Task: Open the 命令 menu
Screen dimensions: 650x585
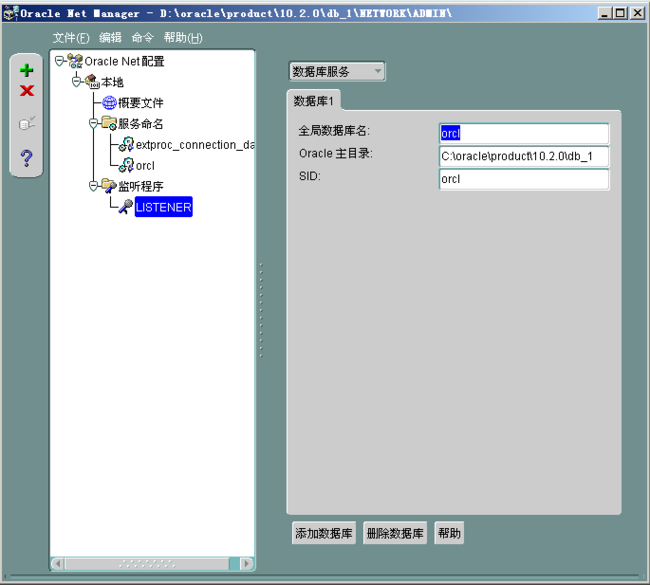Action: 142,38
